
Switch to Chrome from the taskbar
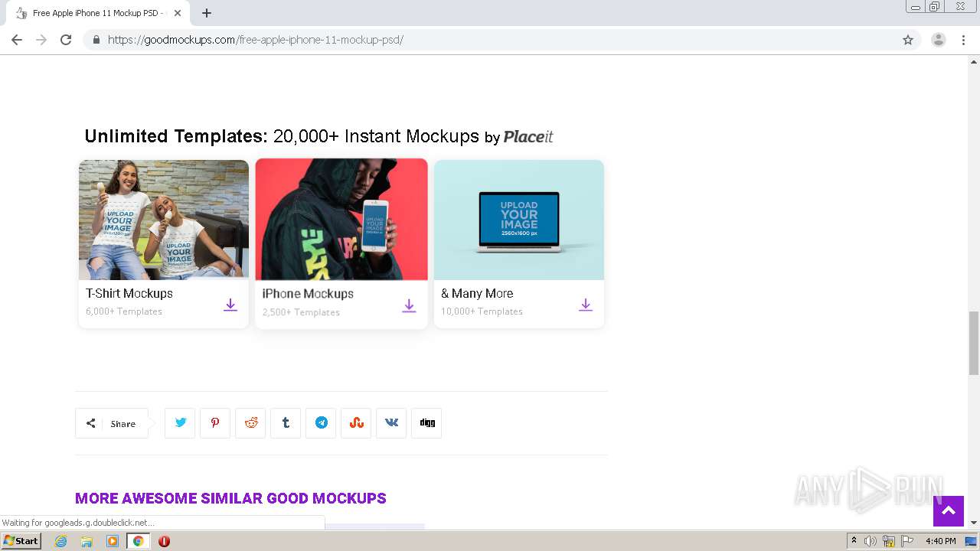click(139, 541)
